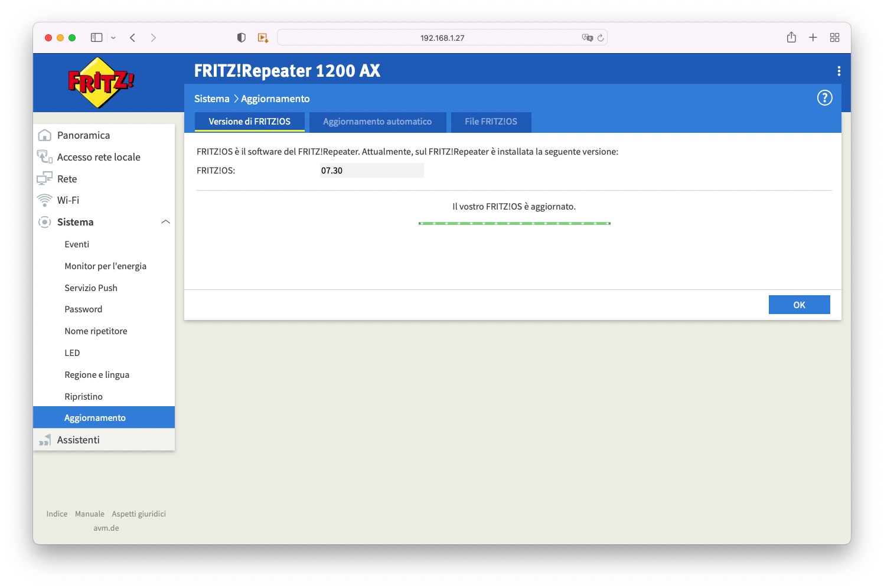
Task: Click 'Il vostro FRITZ!OS è aggiornato.' text
Action: (x=514, y=207)
